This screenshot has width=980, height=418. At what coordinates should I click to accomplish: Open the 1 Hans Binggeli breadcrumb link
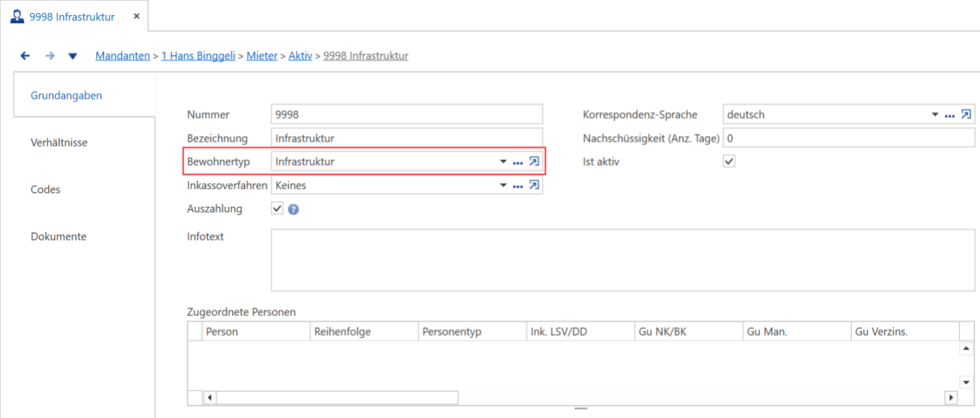click(200, 56)
